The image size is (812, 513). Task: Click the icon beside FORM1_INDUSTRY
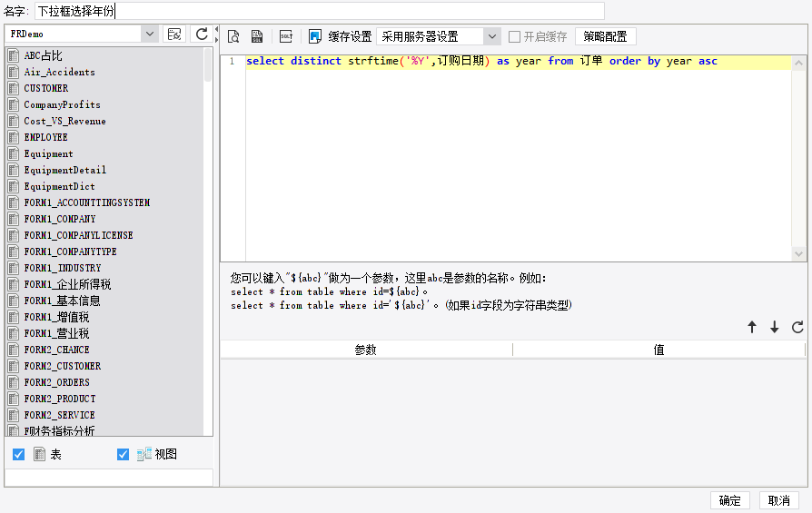(x=14, y=268)
